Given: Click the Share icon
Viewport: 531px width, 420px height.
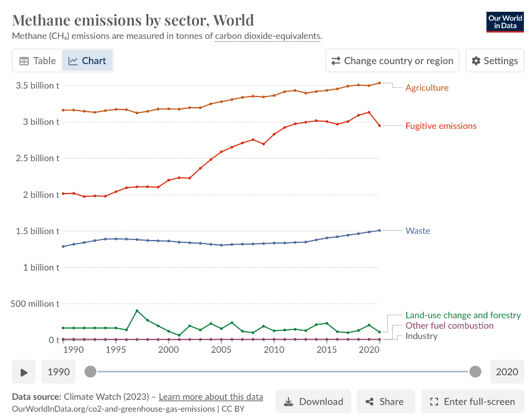Looking at the screenshot, I should click(370, 402).
